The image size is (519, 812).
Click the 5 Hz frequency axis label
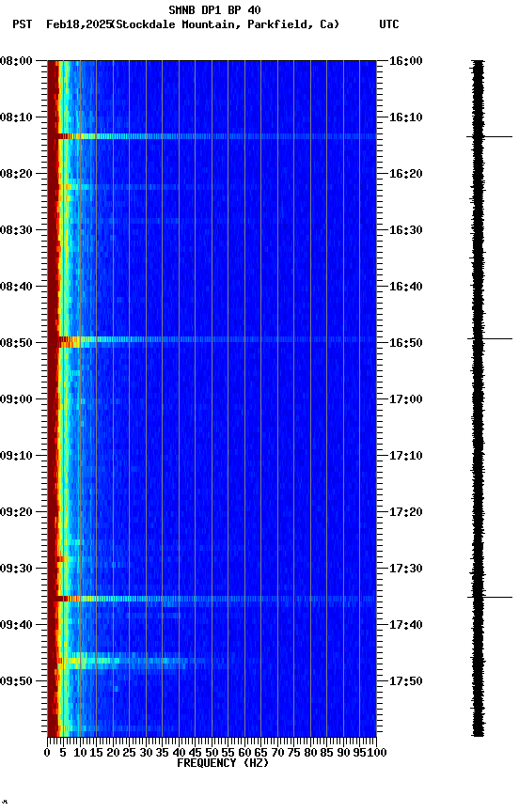coord(63,753)
